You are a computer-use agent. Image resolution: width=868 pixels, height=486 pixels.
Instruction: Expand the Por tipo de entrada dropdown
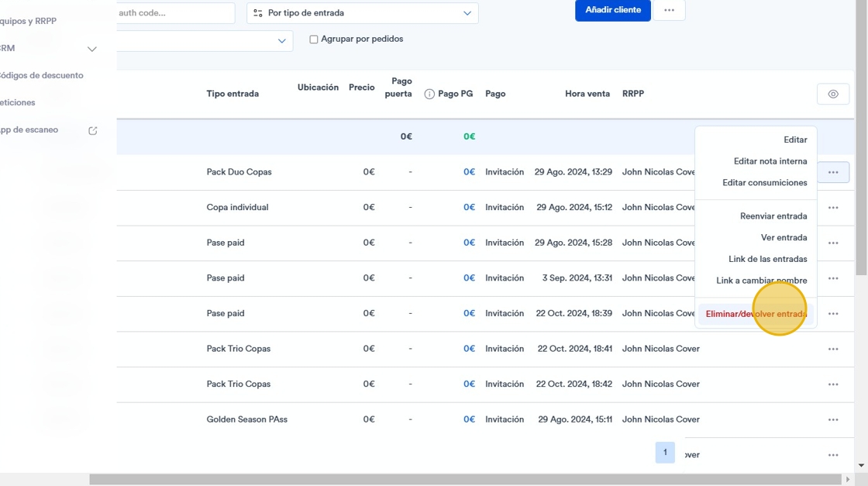tap(363, 12)
